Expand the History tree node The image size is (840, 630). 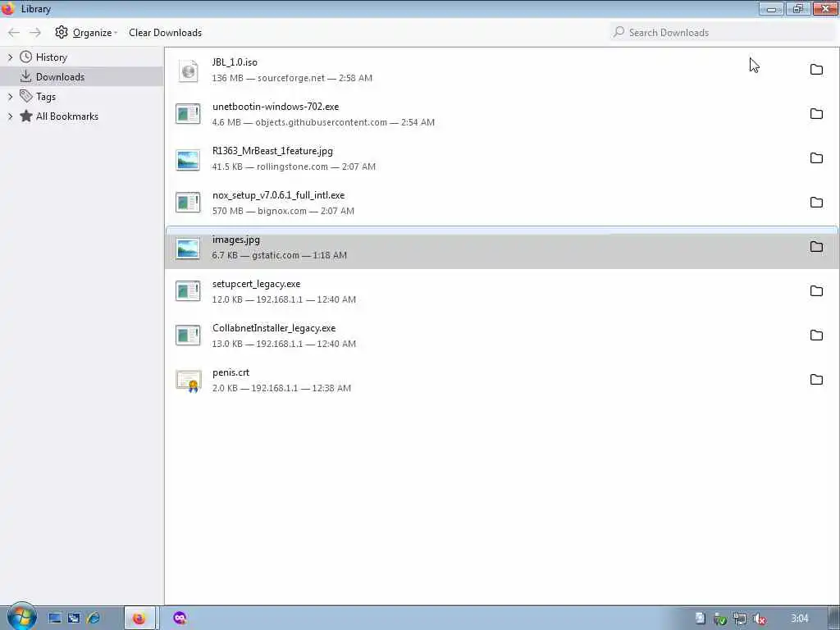point(10,57)
